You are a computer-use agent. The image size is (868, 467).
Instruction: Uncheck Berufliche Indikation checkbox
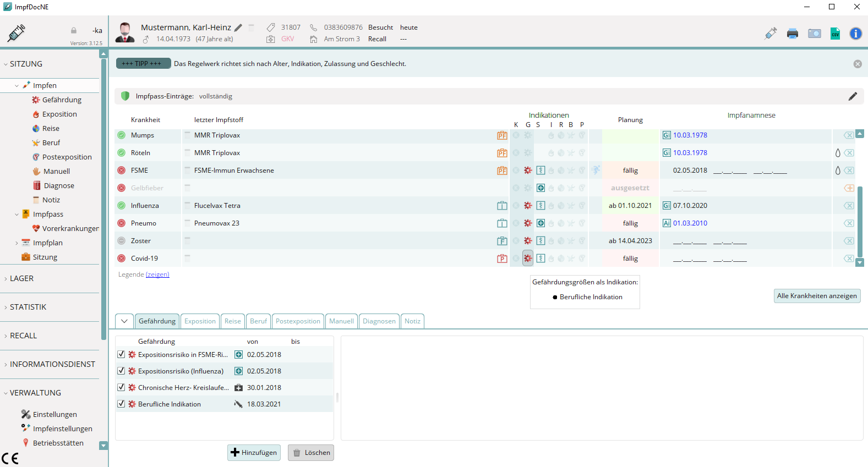tap(121, 404)
